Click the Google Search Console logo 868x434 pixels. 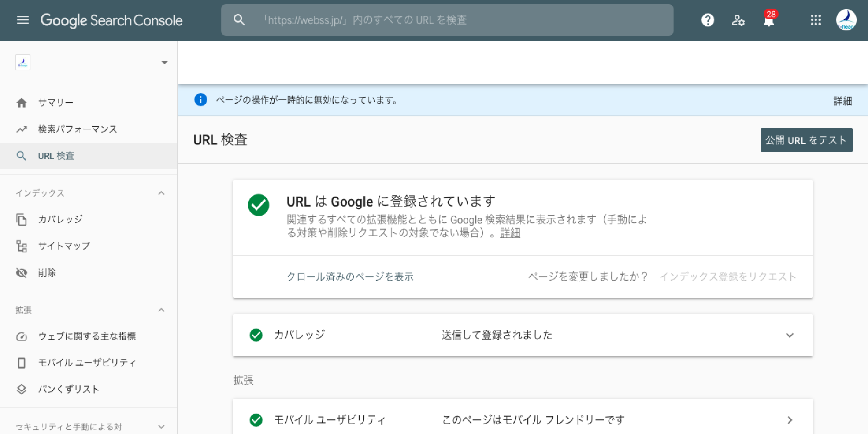click(112, 20)
